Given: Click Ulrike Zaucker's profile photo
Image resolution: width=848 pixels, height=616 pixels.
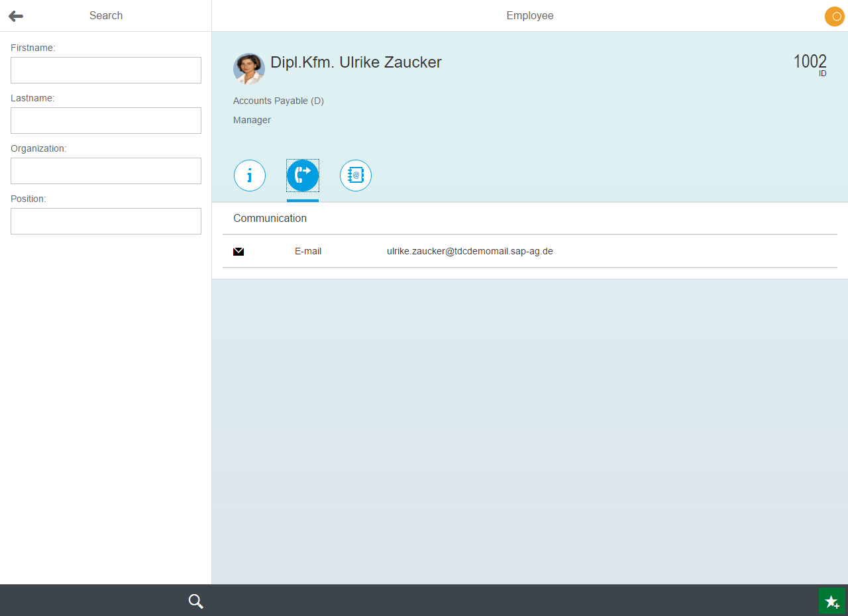Looking at the screenshot, I should tap(249, 69).
